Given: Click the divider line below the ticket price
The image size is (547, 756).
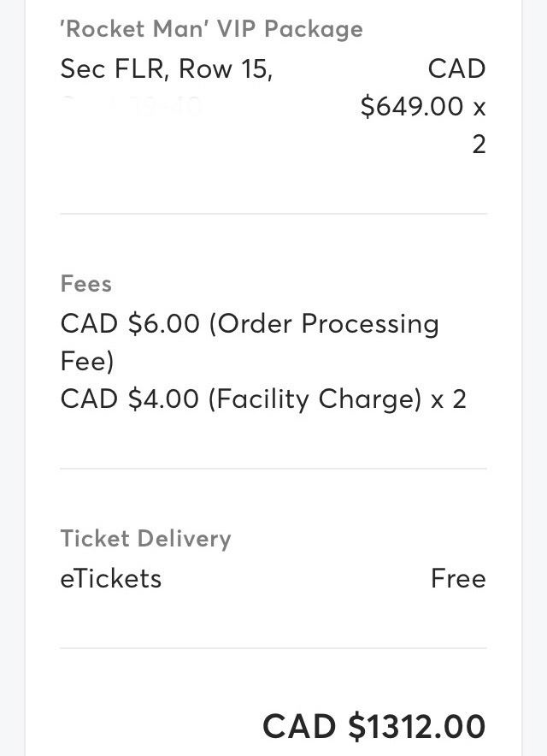Looking at the screenshot, I should point(273,214).
